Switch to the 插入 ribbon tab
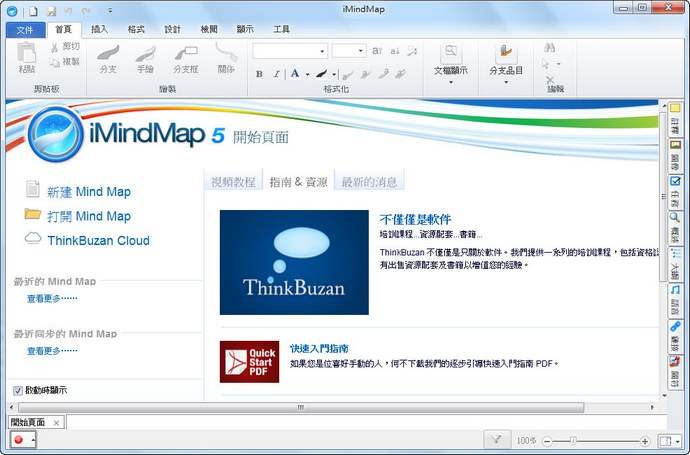This screenshot has height=455, width=690. click(x=99, y=29)
